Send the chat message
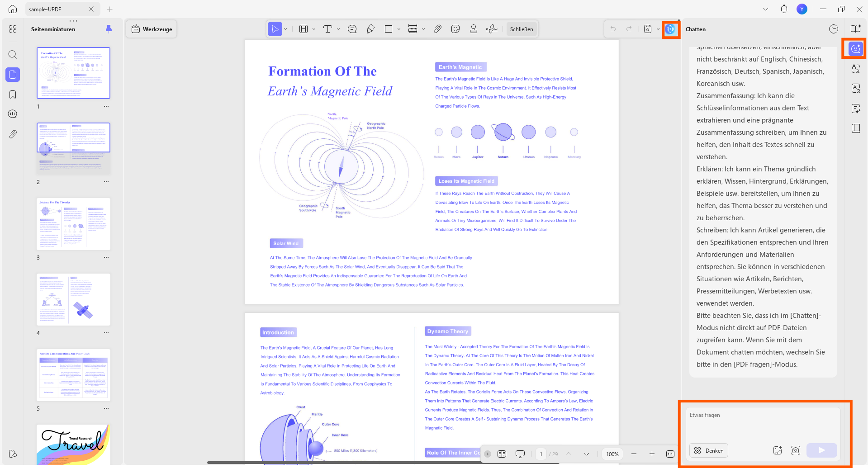 pyautogui.click(x=822, y=450)
